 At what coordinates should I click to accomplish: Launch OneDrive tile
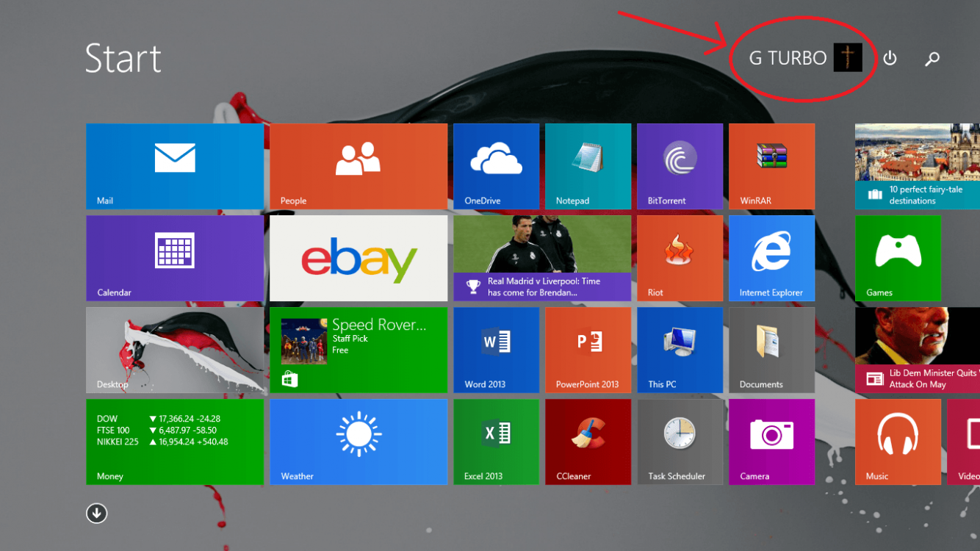coord(497,167)
